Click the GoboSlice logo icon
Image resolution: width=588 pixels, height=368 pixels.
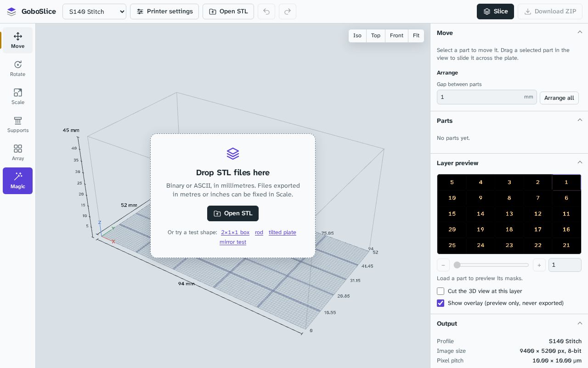click(x=11, y=11)
